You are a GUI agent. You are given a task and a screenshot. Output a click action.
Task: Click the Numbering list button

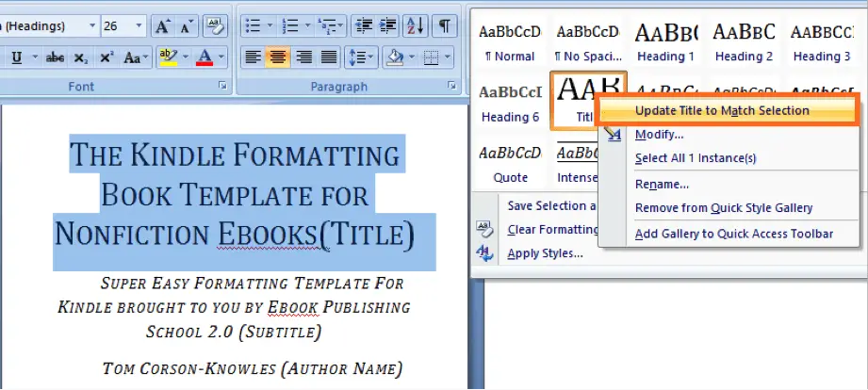point(290,26)
